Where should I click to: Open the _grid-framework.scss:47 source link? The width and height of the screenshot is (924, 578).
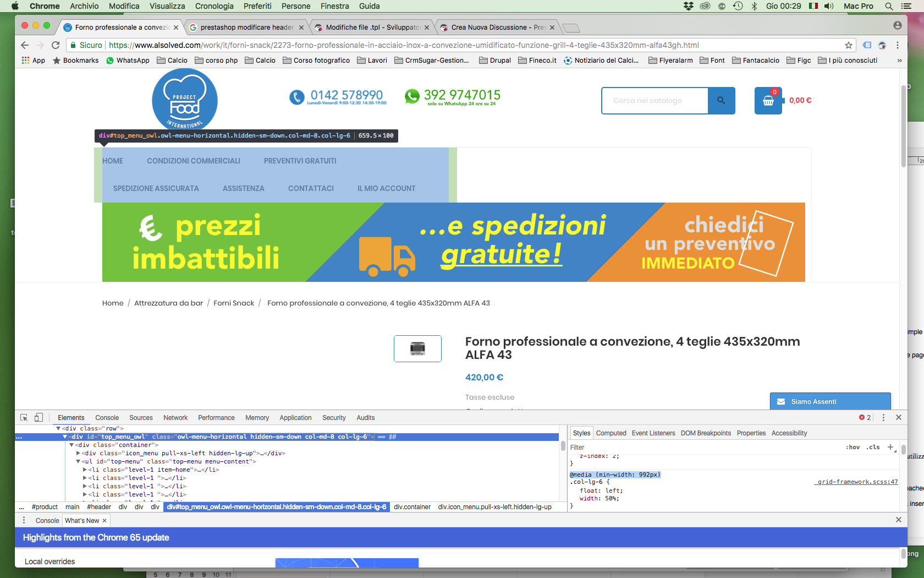pos(856,482)
